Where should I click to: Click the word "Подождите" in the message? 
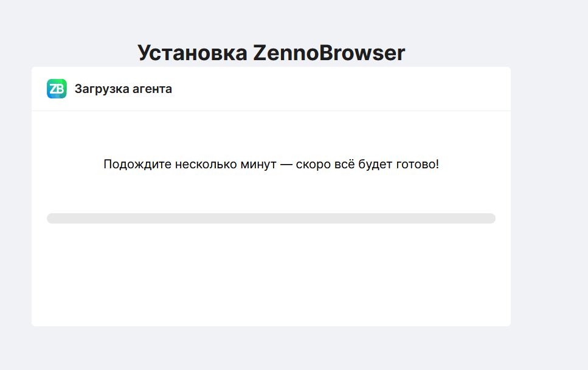pyautogui.click(x=138, y=165)
